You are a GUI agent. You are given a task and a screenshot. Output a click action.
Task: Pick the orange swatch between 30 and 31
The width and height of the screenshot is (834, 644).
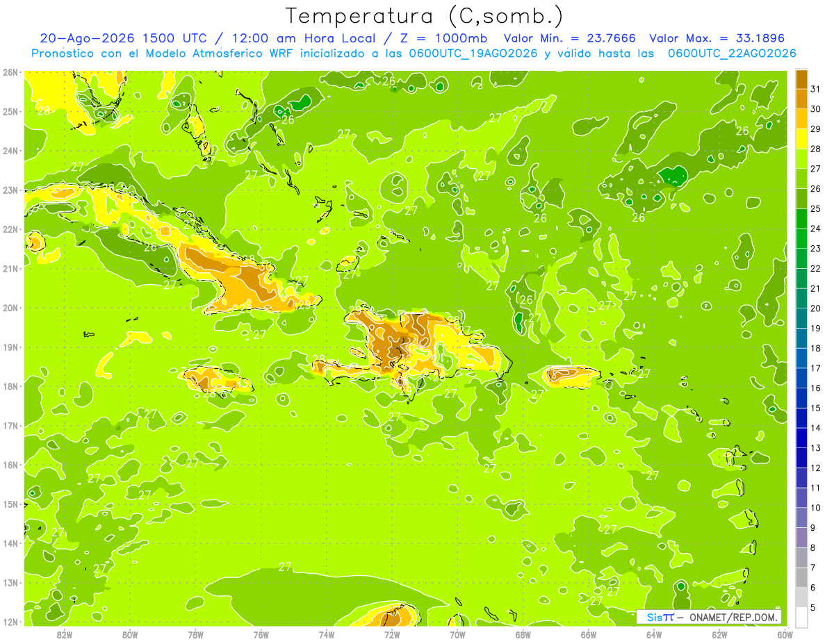coord(801,99)
